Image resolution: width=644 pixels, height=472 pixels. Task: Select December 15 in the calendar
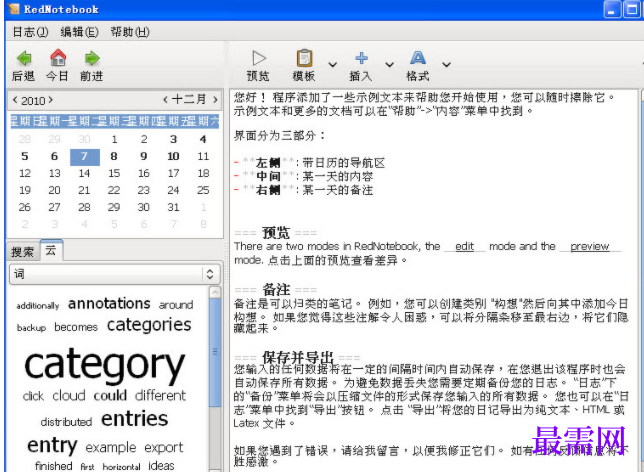click(x=114, y=173)
